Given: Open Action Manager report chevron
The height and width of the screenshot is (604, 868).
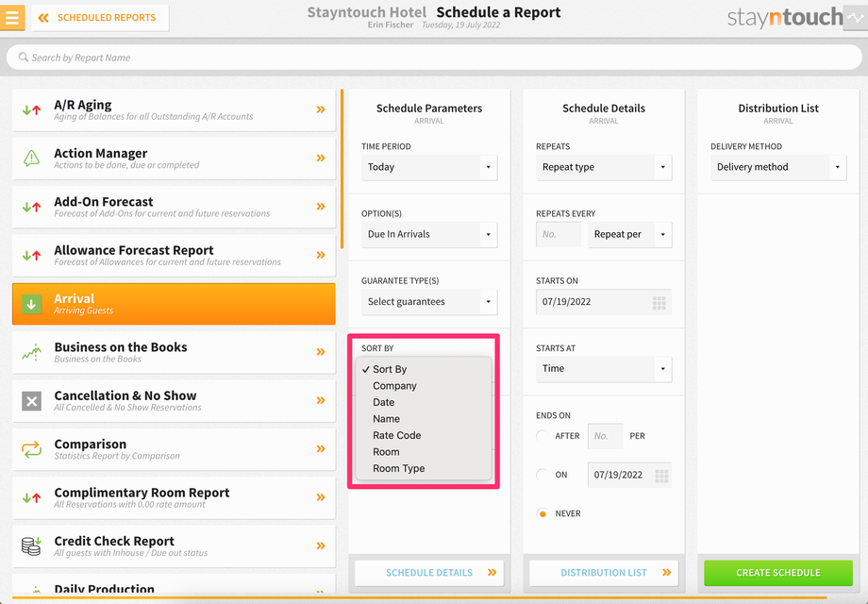Looking at the screenshot, I should [x=321, y=159].
